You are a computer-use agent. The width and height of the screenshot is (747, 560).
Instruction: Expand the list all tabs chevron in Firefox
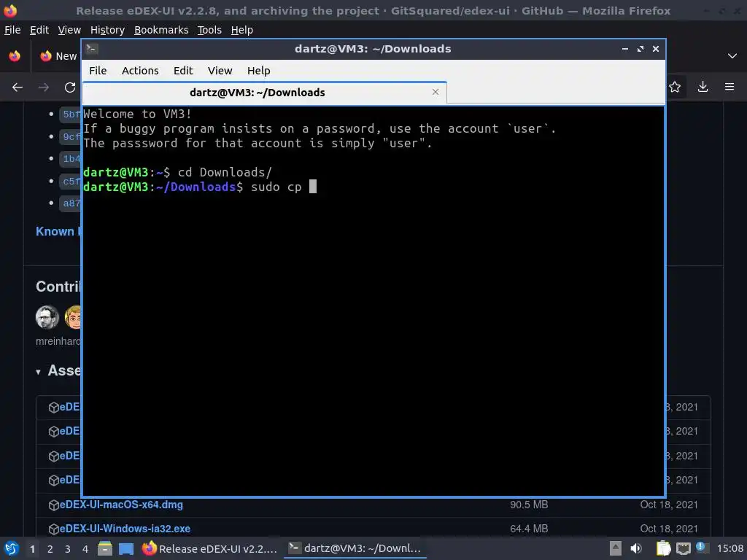click(732, 56)
